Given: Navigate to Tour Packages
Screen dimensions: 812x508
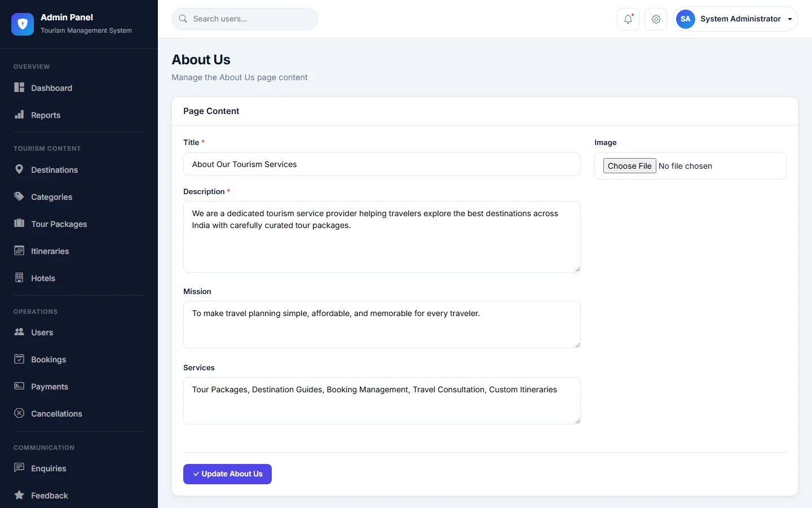Looking at the screenshot, I should [79, 224].
